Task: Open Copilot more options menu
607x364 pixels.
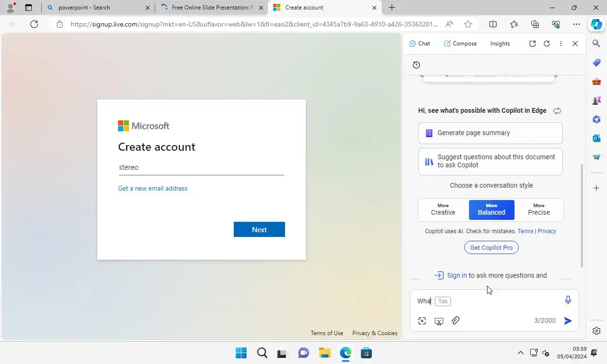Action: (561, 44)
